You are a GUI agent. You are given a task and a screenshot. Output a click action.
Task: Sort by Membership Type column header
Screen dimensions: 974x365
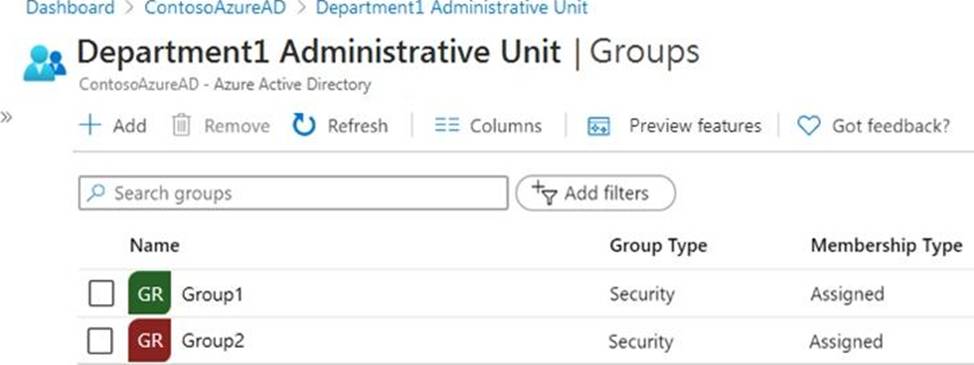(x=886, y=246)
